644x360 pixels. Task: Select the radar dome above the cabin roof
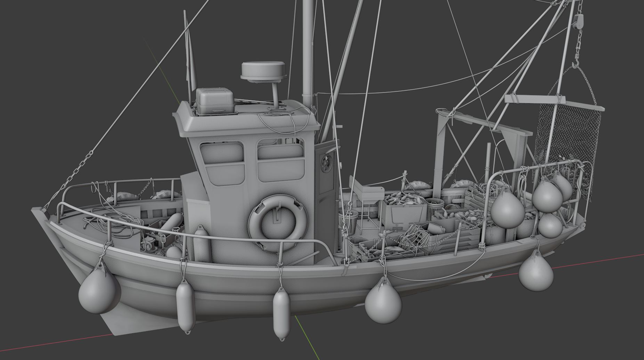(x=263, y=72)
